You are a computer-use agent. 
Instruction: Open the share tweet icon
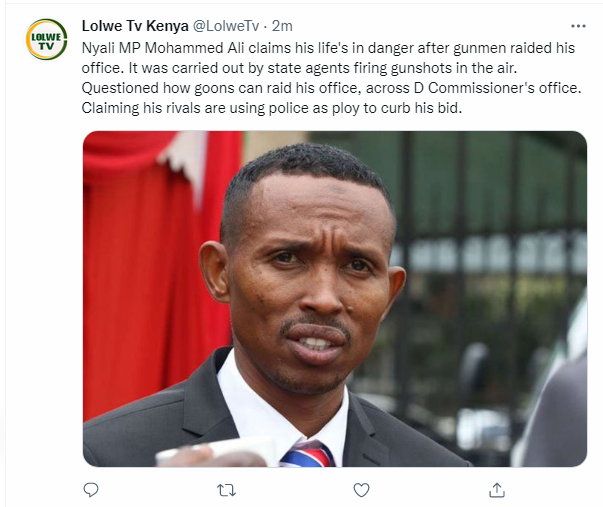tap(496, 490)
